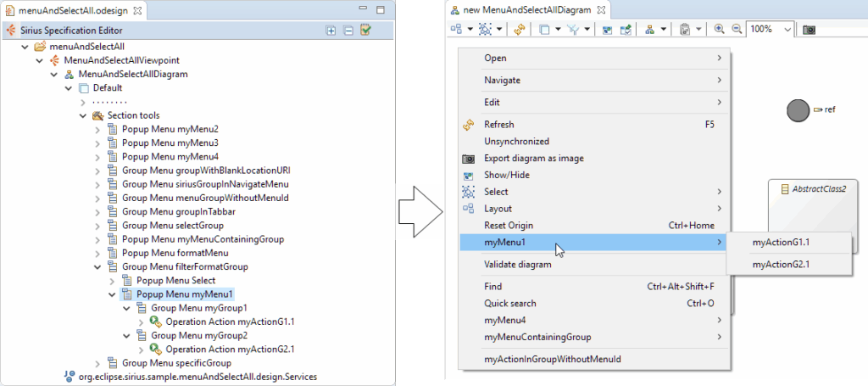The height and width of the screenshot is (386, 868).
Task: Select Validate diagram in context menu
Action: pyautogui.click(x=517, y=264)
